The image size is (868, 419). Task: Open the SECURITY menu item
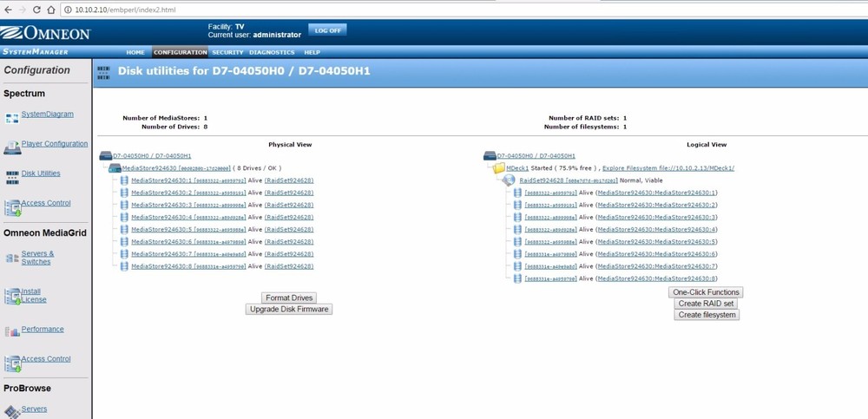(227, 52)
